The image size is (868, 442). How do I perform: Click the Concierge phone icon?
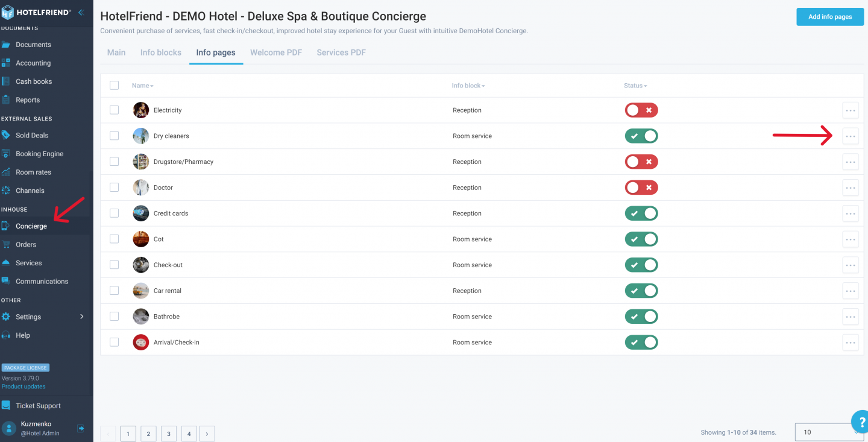click(6, 226)
